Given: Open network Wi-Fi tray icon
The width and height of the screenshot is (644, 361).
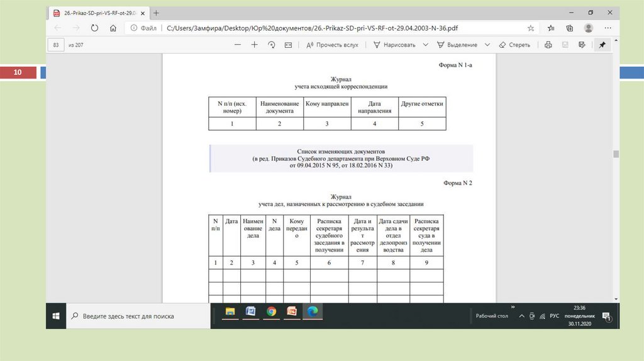Looking at the screenshot, I should (x=543, y=316).
